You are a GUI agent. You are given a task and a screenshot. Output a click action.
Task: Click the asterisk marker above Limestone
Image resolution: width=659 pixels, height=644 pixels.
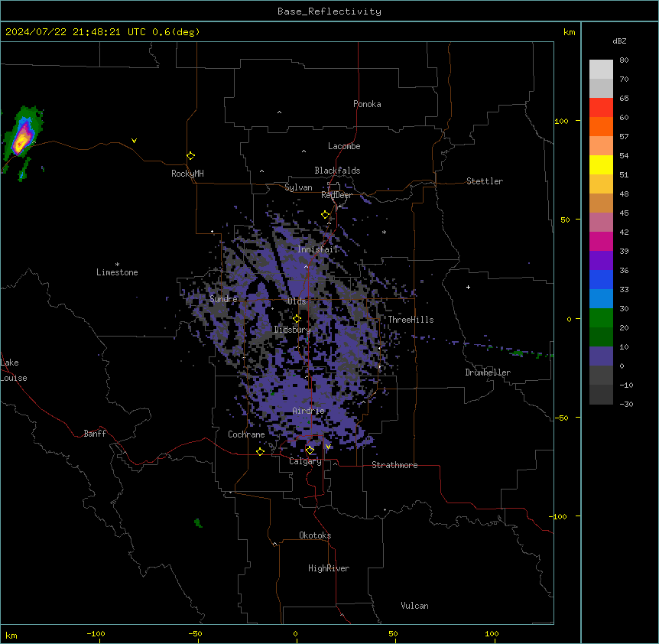117,265
